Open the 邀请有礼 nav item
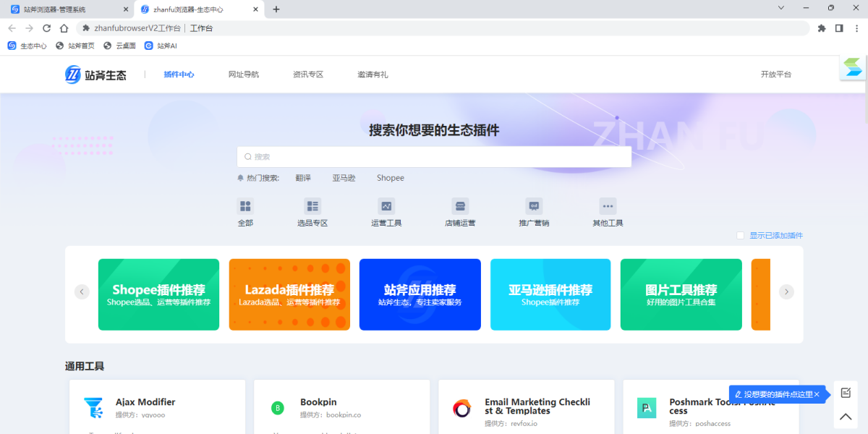This screenshot has height=434, width=868. pyautogui.click(x=372, y=75)
